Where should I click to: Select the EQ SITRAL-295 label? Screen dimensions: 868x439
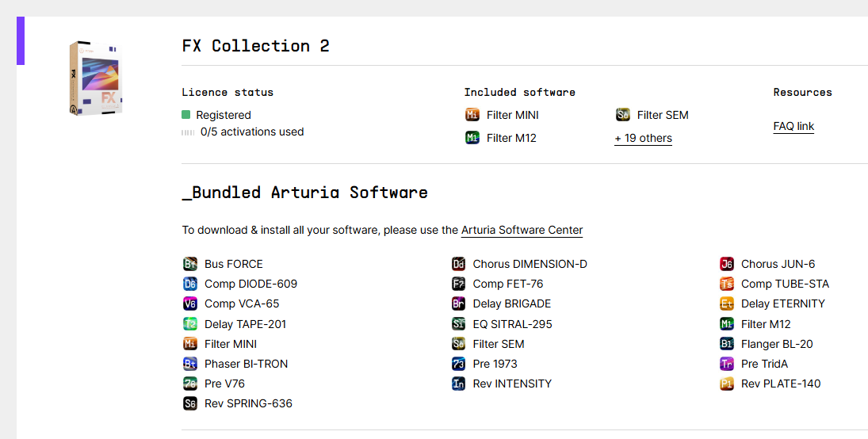[x=513, y=324]
